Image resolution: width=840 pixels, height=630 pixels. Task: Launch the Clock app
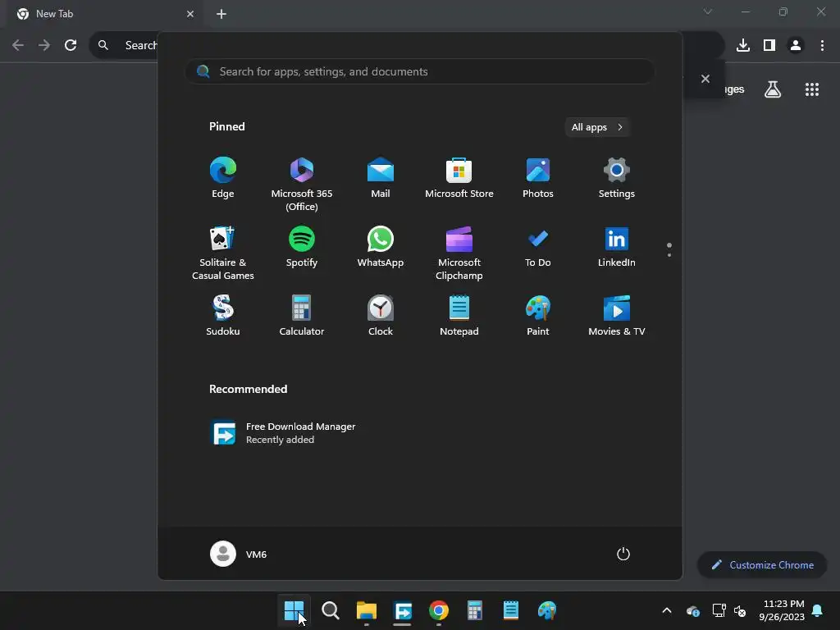point(381,316)
